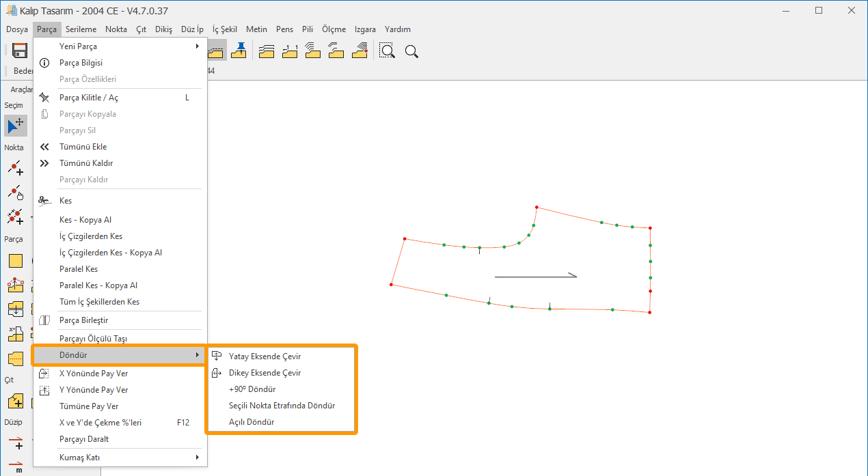Click the blue pushpin piece toolbar icon
The image size is (868, 476).
[239, 51]
